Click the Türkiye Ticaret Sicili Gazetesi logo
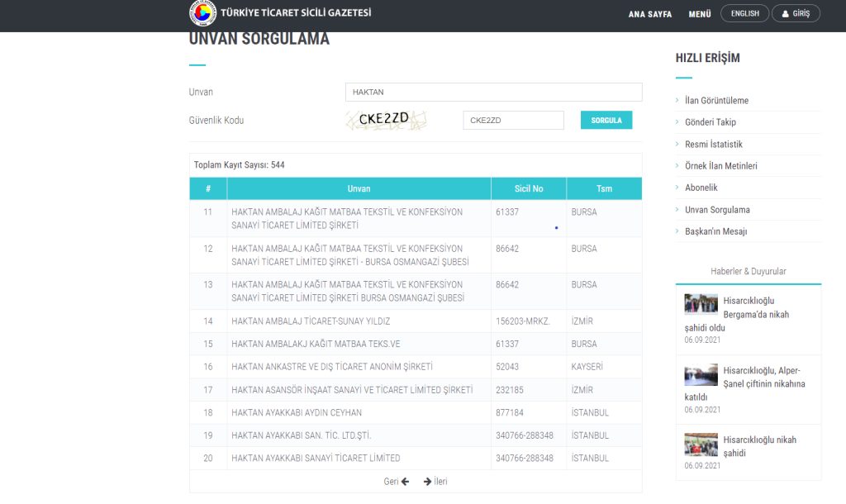Screen dimensions: 846x504 203,13
